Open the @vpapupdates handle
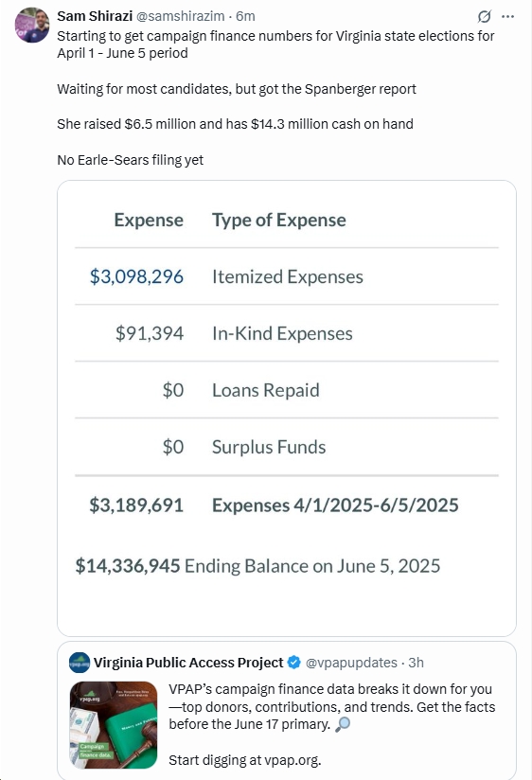The image size is (532, 780). [351, 663]
